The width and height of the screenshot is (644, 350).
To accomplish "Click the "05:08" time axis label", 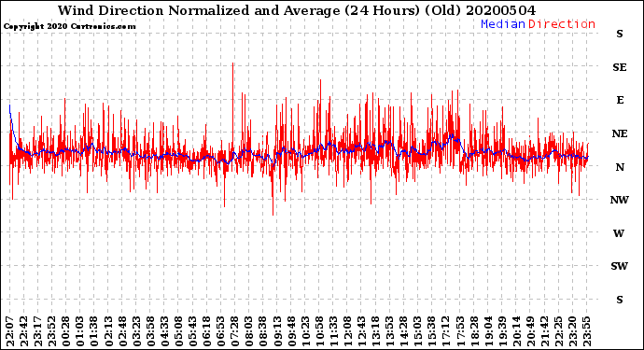I will coord(178,331).
